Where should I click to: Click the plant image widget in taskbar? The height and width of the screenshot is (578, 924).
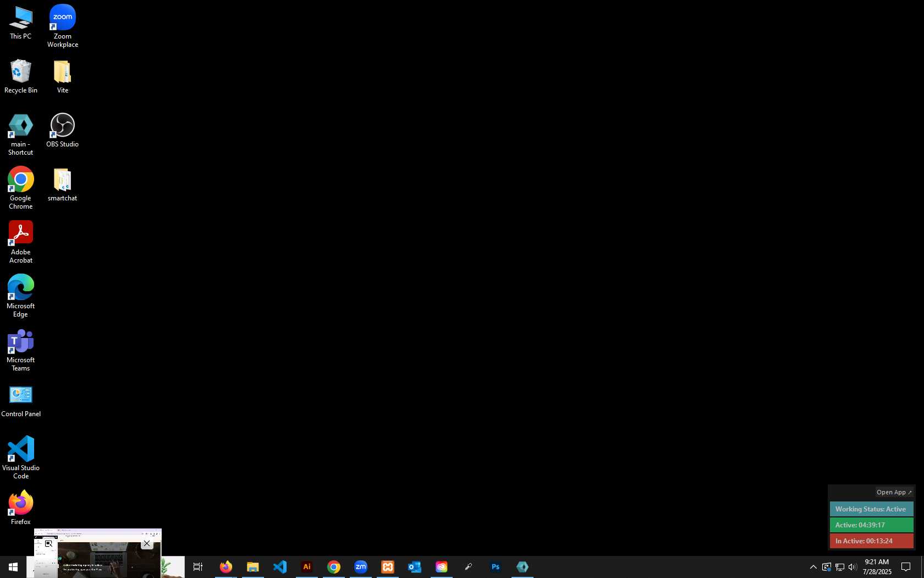pos(173,567)
